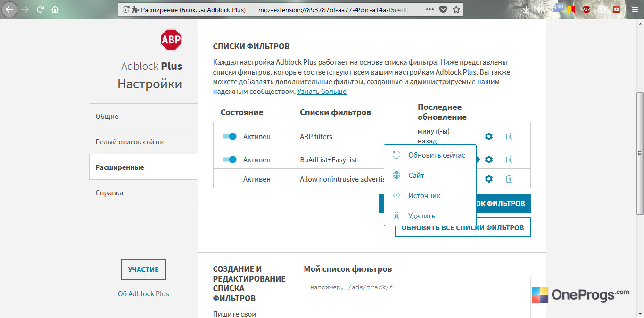Click ABP filters list name
The width and height of the screenshot is (644, 318).
point(316,137)
